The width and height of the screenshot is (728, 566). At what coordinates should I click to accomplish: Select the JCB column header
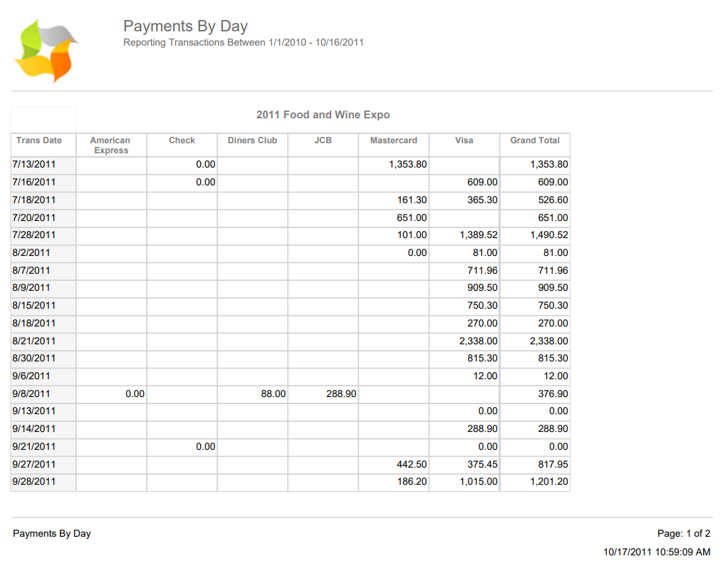click(323, 141)
